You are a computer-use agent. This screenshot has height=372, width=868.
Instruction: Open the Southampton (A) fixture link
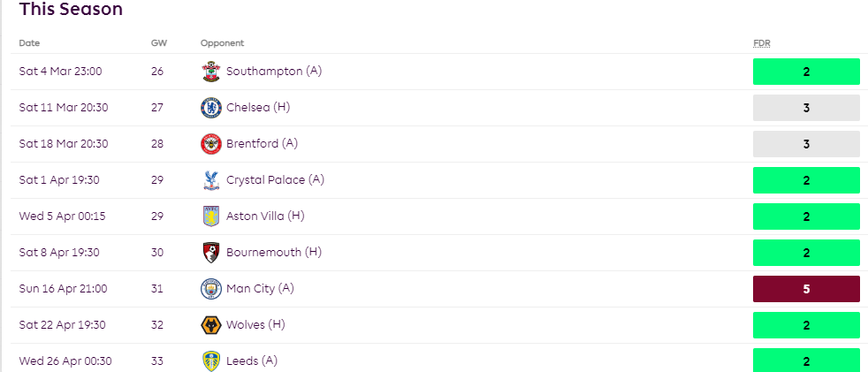tap(274, 72)
